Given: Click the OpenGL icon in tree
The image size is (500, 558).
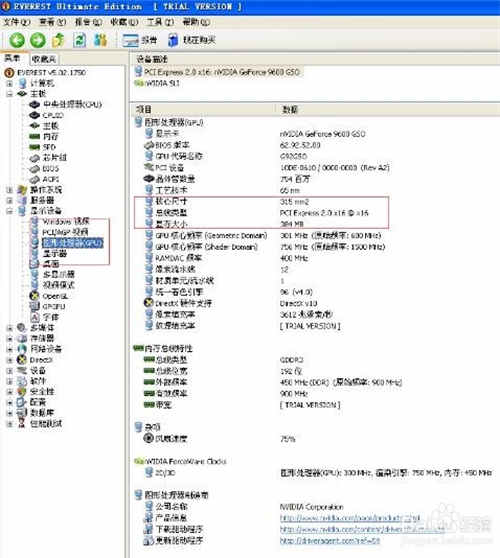Looking at the screenshot, I should [34, 296].
